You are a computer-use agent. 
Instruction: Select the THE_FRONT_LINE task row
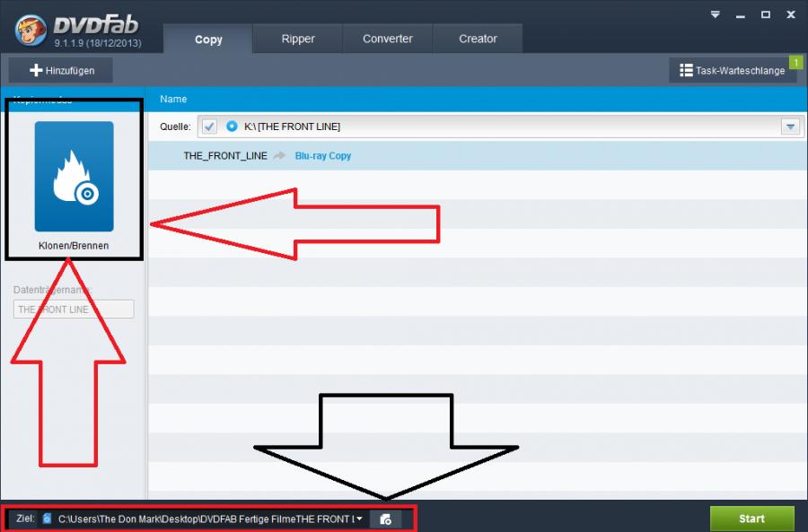pos(478,155)
